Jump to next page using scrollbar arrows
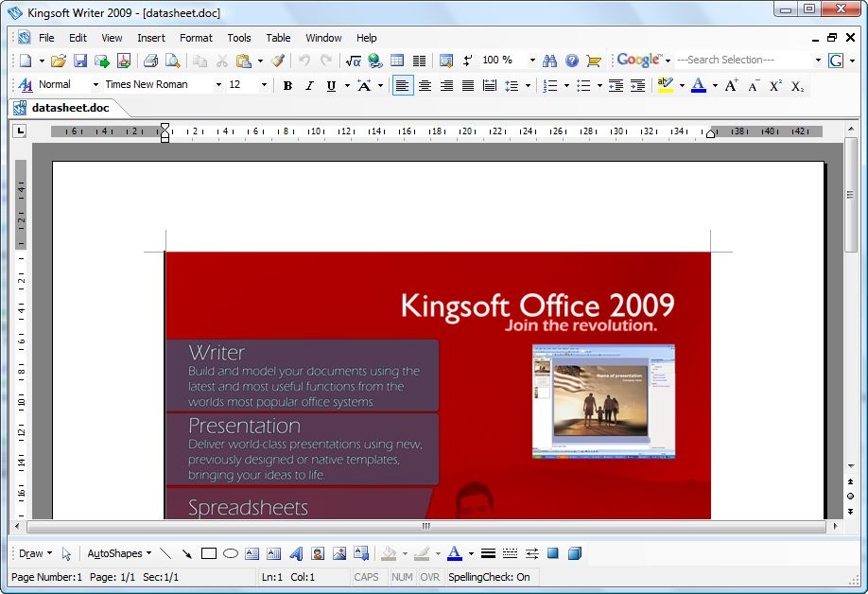This screenshot has width=868, height=594. pos(850,511)
